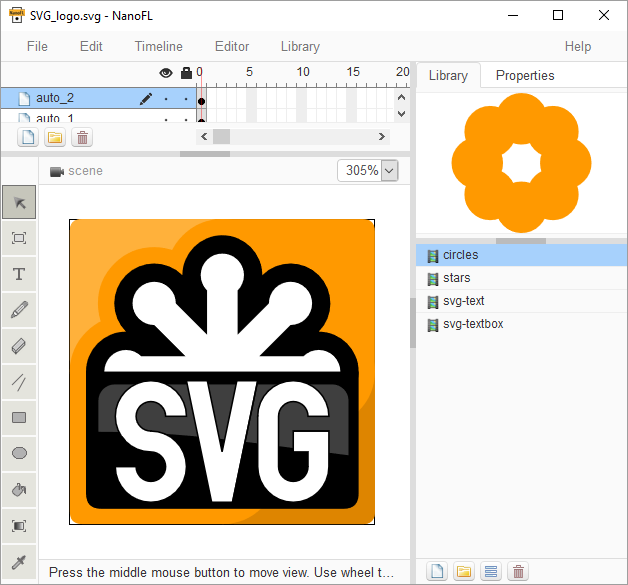Click the NanoFL app icon in title bar
This screenshot has width=628, height=585.
tap(16, 15)
